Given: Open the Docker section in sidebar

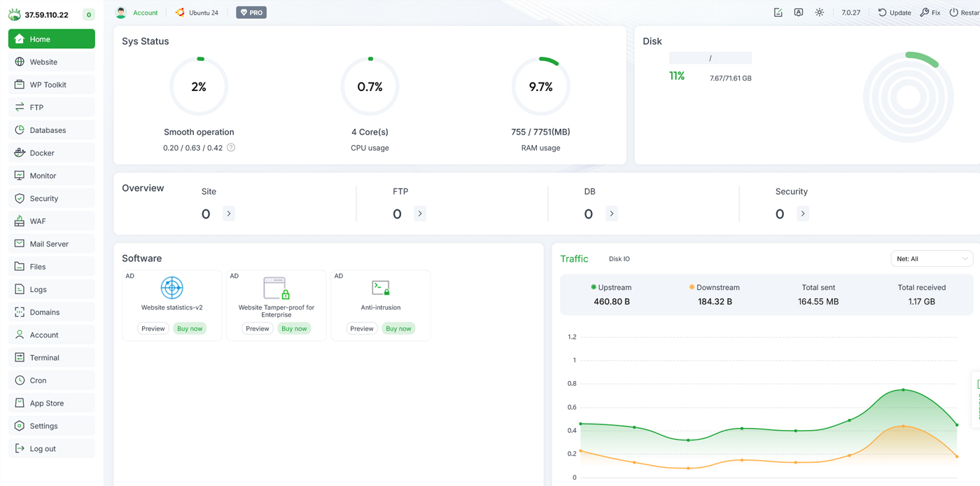Looking at the screenshot, I should click(42, 153).
